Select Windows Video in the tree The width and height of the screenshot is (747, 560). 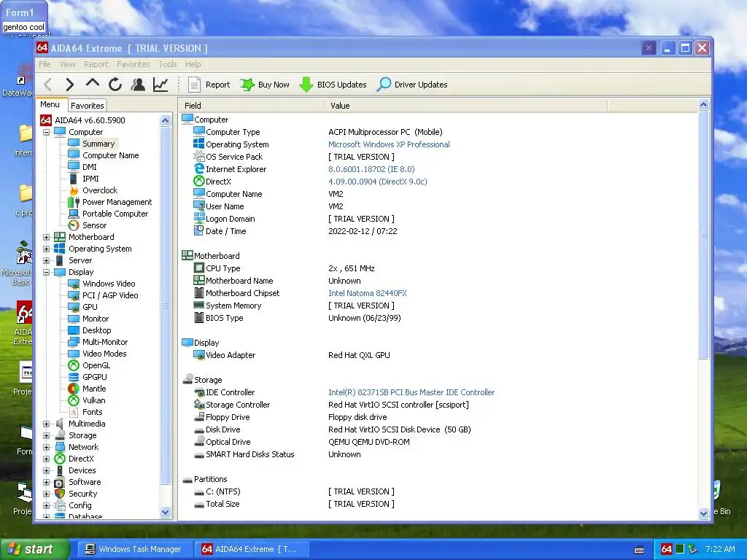109,284
